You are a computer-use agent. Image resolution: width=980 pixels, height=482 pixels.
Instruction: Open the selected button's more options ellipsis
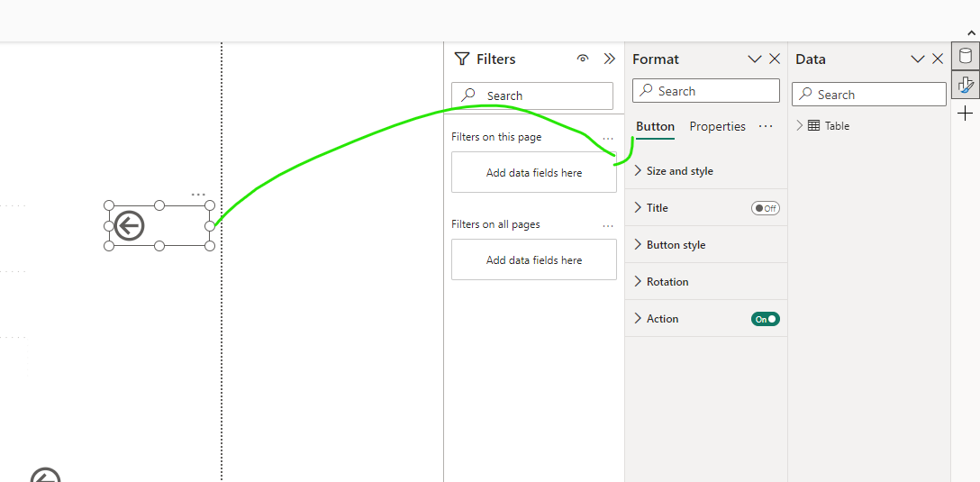coord(198,195)
